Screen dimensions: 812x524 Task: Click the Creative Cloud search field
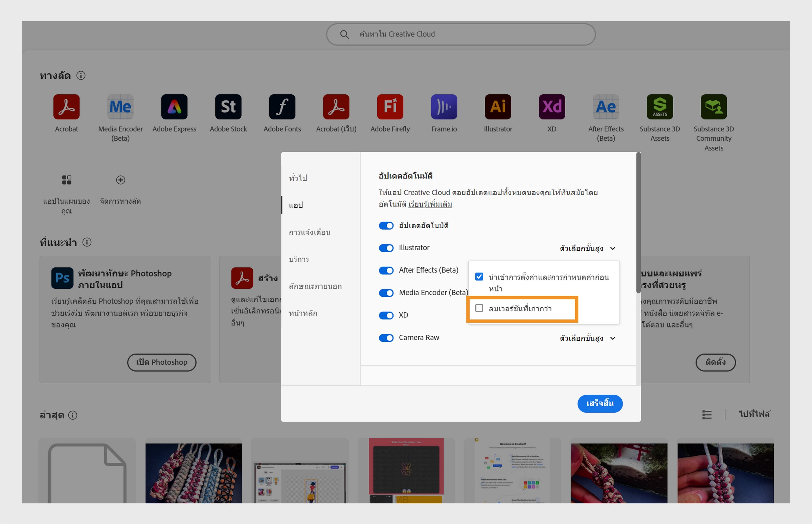(x=460, y=34)
